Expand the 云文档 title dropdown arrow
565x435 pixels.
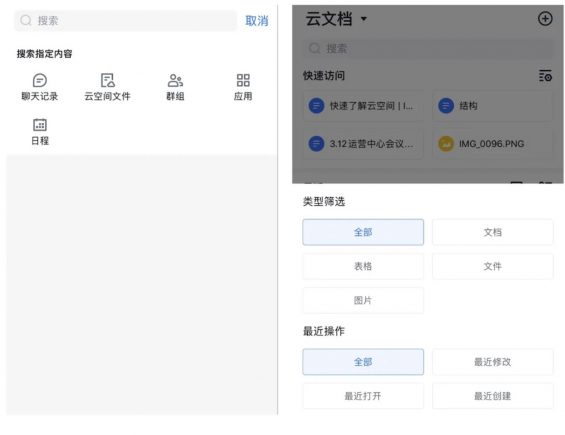(364, 18)
